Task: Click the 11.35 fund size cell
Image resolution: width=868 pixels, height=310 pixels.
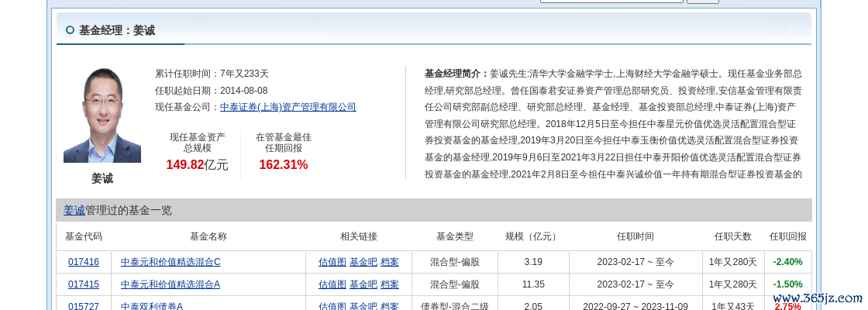Action: (x=533, y=284)
